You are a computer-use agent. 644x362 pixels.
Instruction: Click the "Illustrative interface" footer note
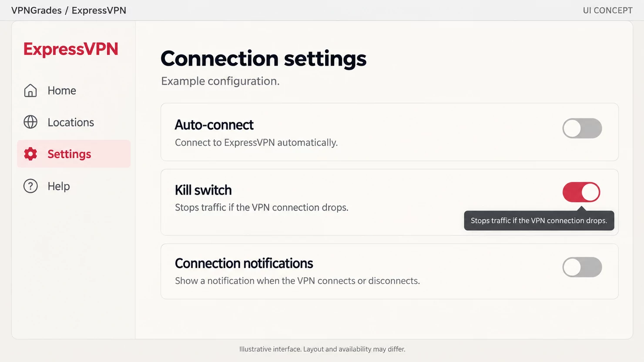point(322,349)
